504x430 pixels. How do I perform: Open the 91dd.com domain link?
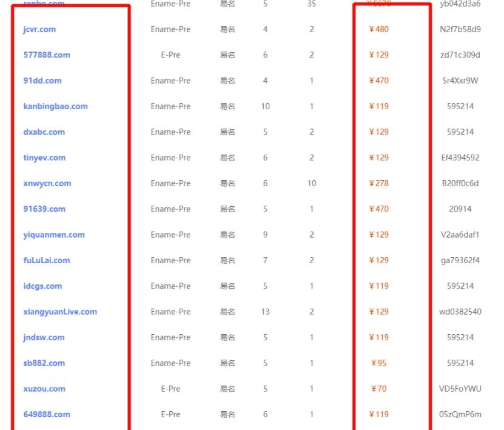point(42,81)
